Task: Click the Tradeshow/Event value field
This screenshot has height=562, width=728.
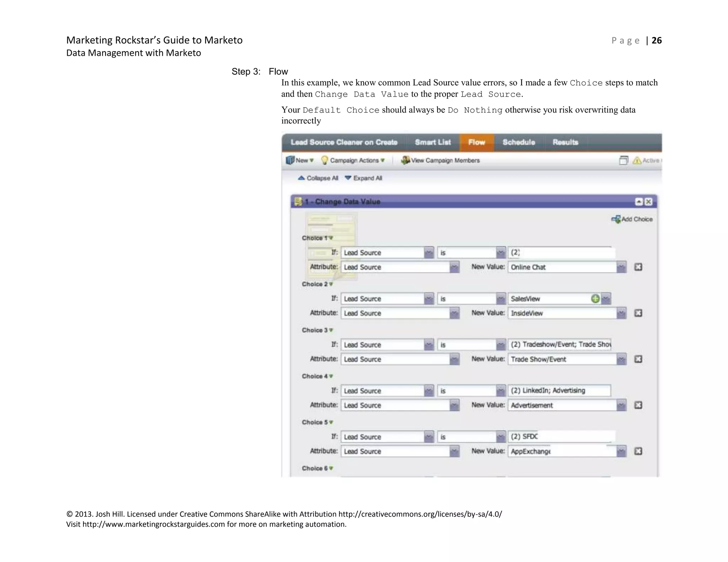Action: (x=560, y=345)
